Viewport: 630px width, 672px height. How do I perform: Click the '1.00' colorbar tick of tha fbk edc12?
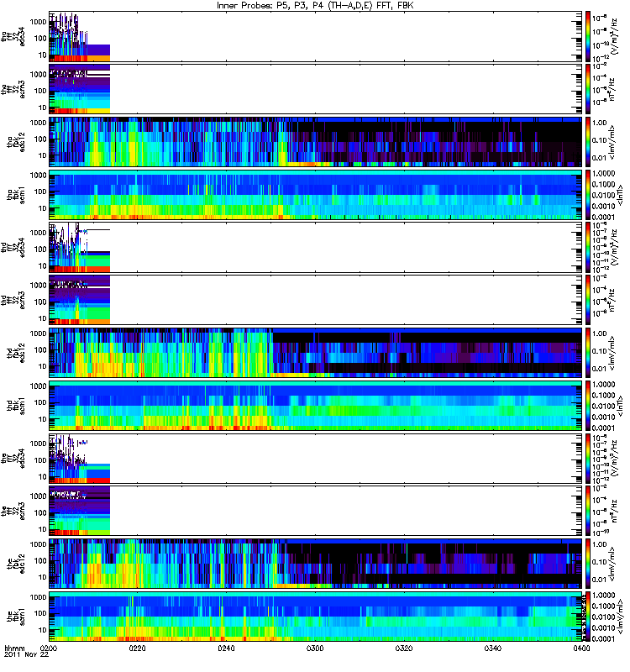(x=600, y=123)
